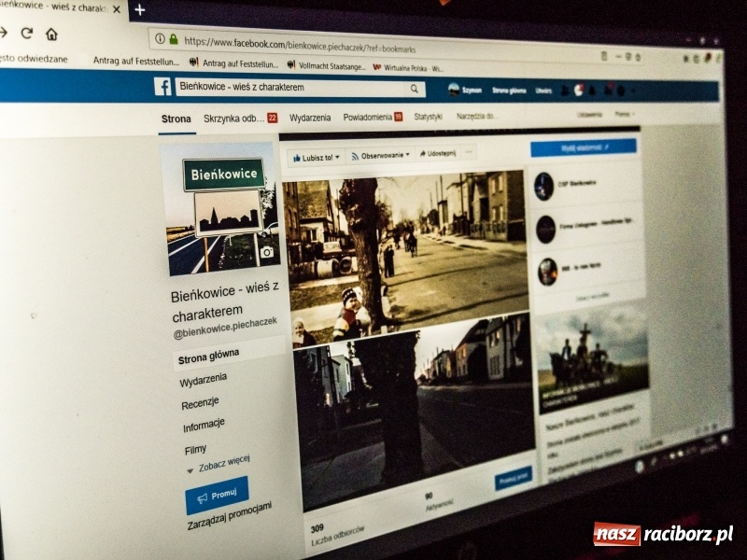
Task: Check notifications via the Powiadomienia badge icon
Action: 398,117
